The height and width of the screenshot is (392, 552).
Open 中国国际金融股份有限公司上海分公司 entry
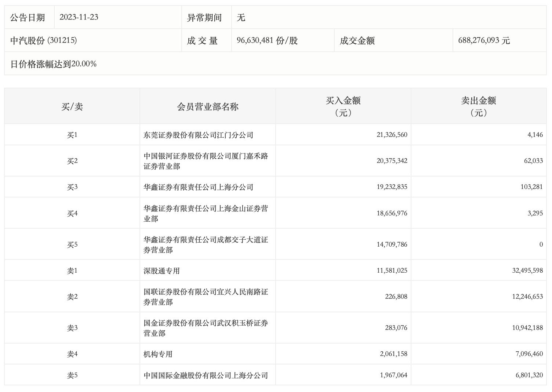coord(206,375)
